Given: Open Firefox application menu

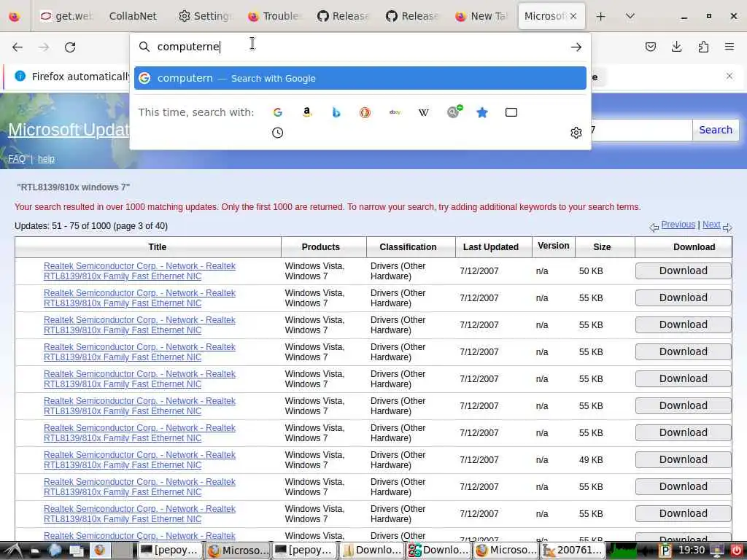Looking at the screenshot, I should 729,47.
